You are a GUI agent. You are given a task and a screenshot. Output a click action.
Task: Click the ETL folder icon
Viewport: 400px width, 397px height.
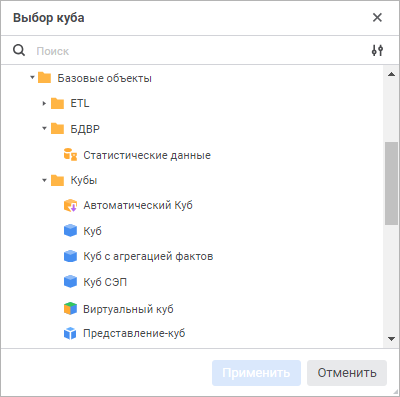click(x=57, y=103)
